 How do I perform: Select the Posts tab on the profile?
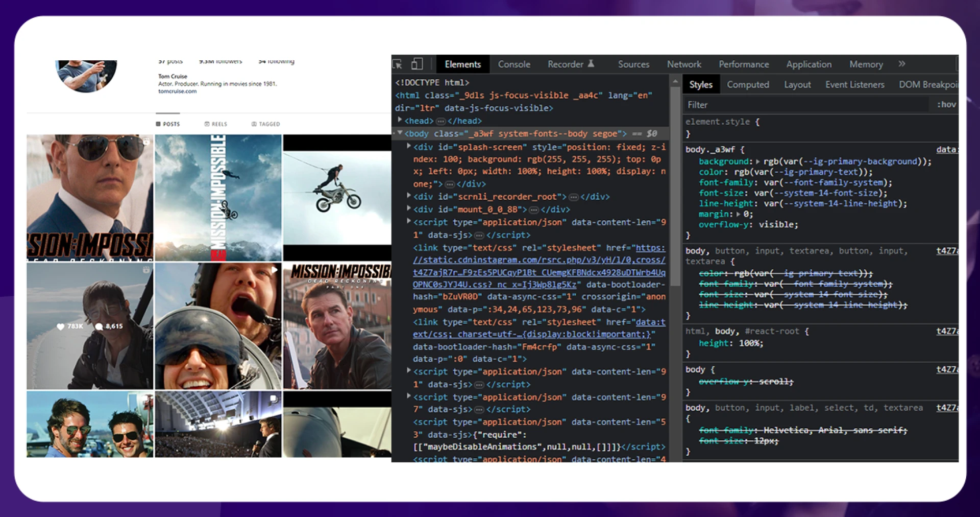click(x=168, y=124)
